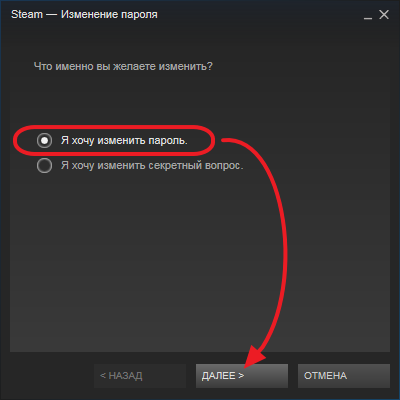Click the > symbol on the ДАЛЕЕ button
This screenshot has height=400, width=400.
pyautogui.click(x=241, y=376)
